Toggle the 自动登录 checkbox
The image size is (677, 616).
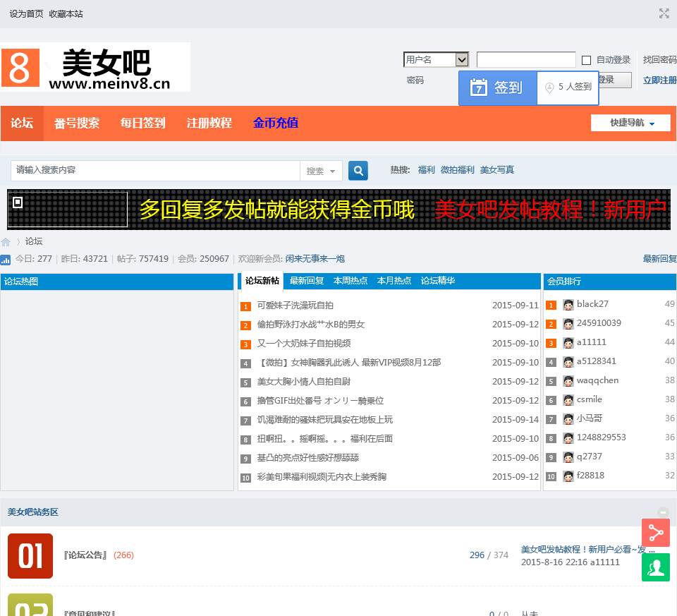pos(586,60)
